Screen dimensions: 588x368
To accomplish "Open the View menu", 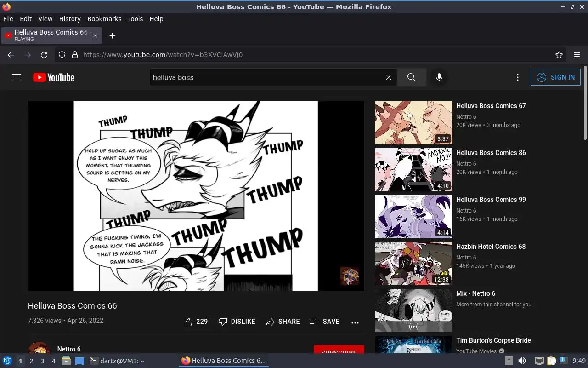I will coord(45,19).
